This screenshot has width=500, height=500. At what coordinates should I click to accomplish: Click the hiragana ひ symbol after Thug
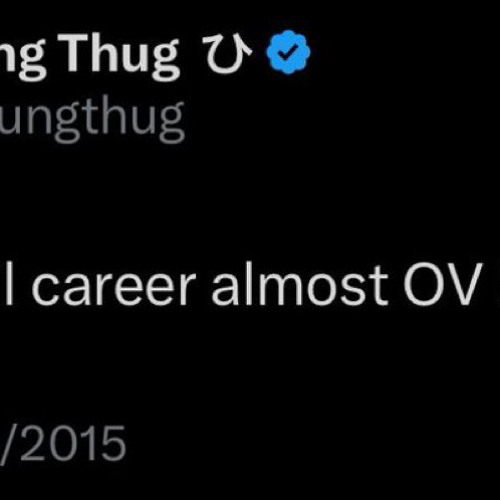point(228,53)
